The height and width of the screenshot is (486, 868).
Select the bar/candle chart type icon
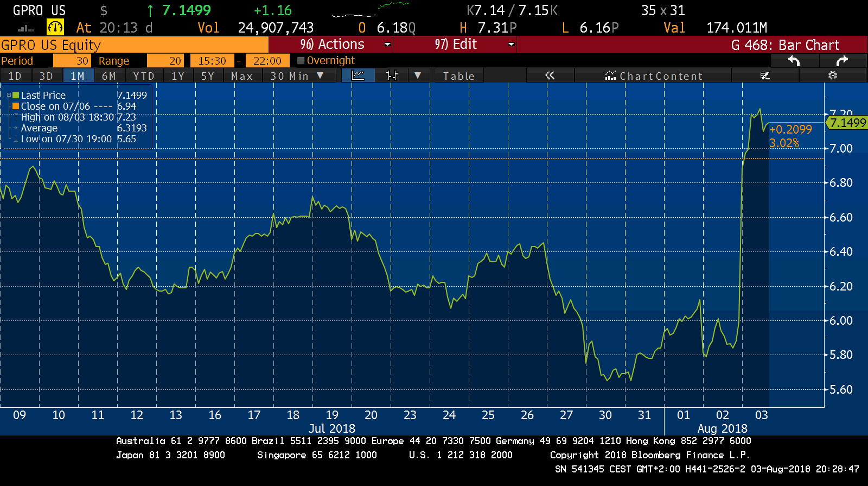392,75
